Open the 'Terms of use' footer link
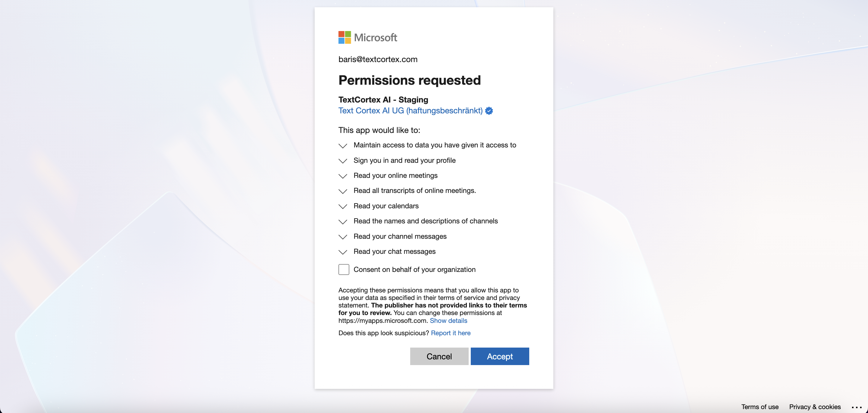868x413 pixels. pyautogui.click(x=759, y=407)
